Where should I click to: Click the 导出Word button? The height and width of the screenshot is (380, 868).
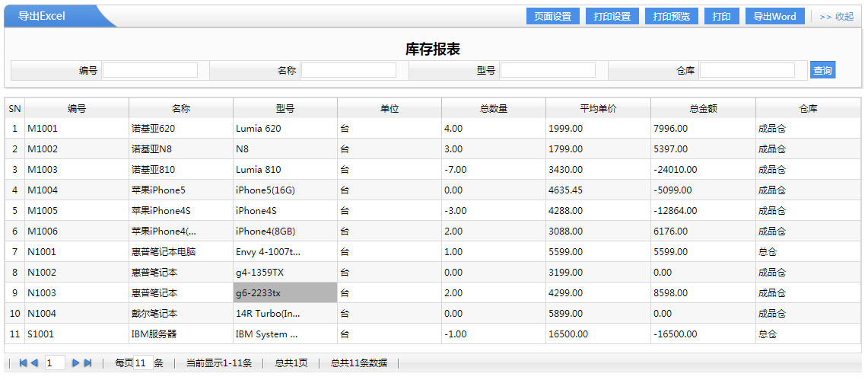point(774,16)
